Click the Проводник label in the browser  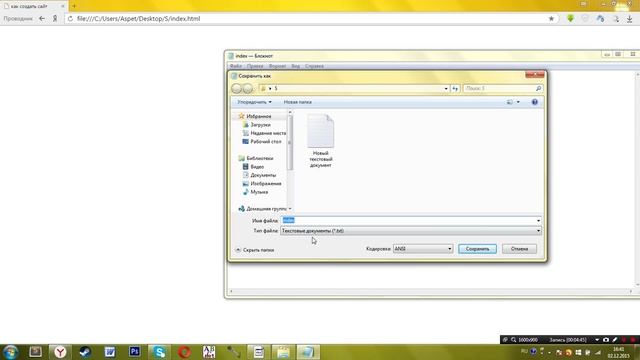coord(18,18)
